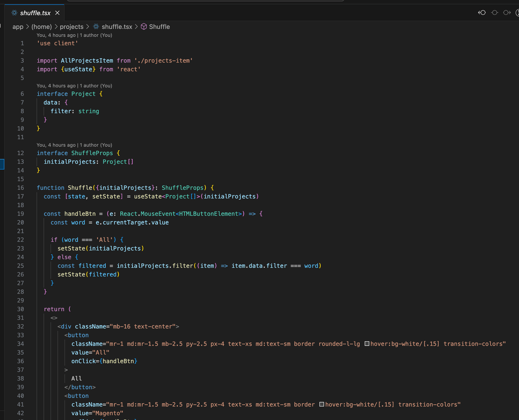This screenshot has height=420, width=519.
Task: Click line number 6 in the gutter
Action: (x=22, y=94)
